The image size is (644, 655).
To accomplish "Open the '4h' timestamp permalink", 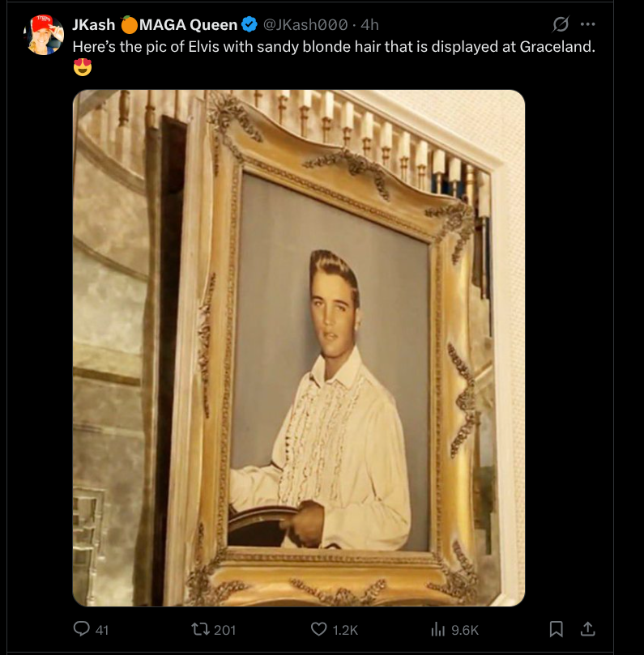I will coord(369,24).
